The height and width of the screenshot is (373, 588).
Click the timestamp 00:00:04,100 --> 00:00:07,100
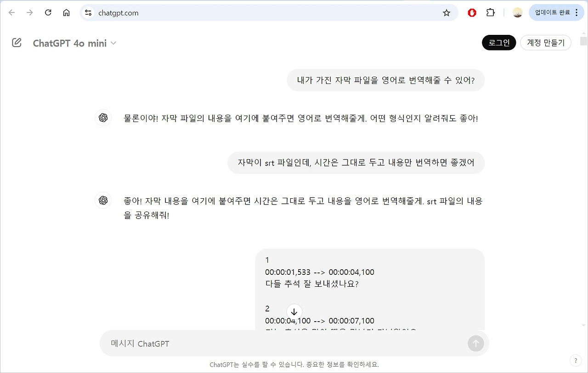320,321
